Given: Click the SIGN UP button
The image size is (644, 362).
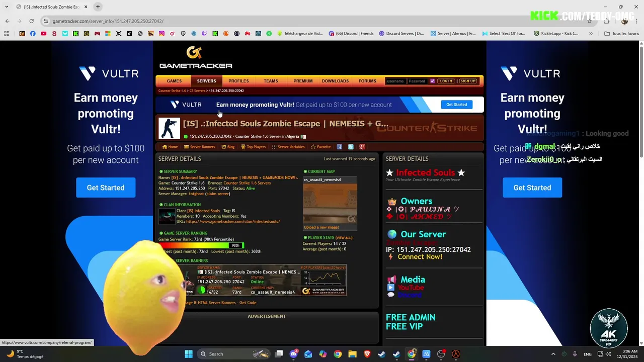Looking at the screenshot, I should pos(467,81).
